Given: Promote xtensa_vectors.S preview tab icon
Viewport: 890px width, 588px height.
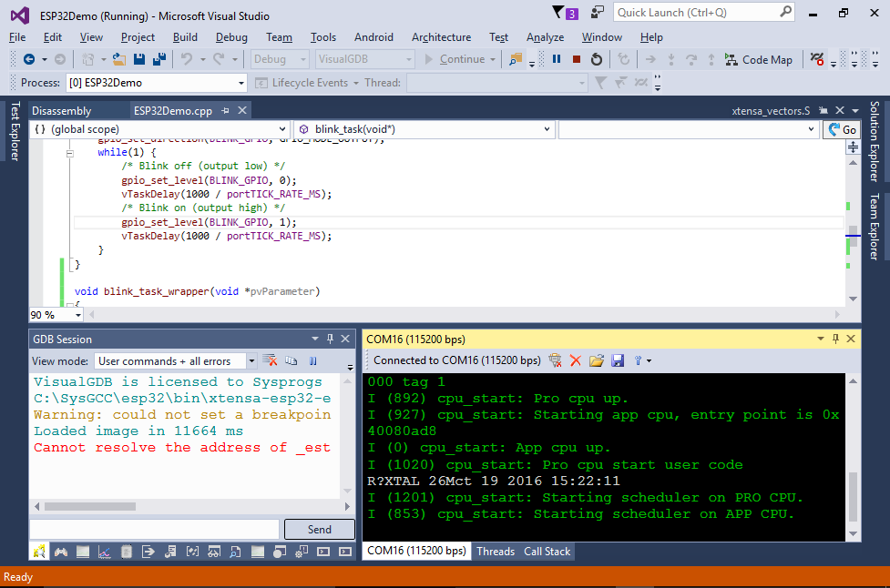Looking at the screenshot, I should coord(824,110).
